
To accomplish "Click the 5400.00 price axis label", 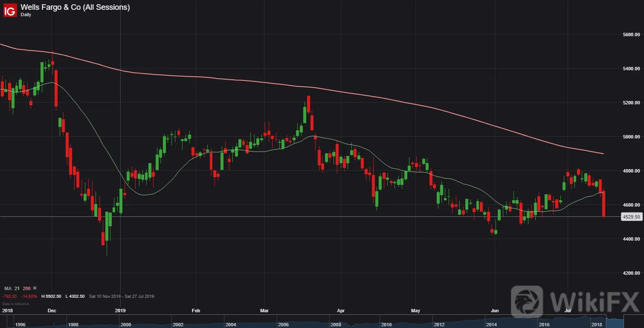I will (631, 69).
